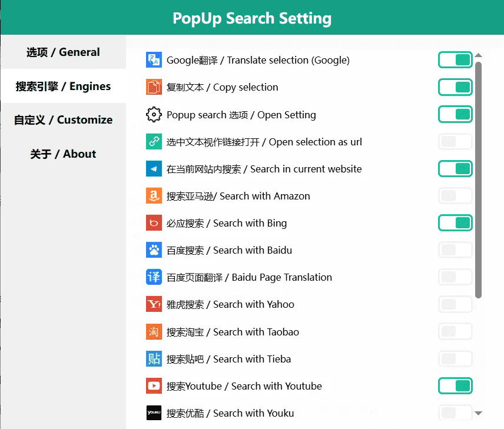Image resolution: width=504 pixels, height=429 pixels.
Task: Click the orange Copy selection icon
Action: (154, 87)
